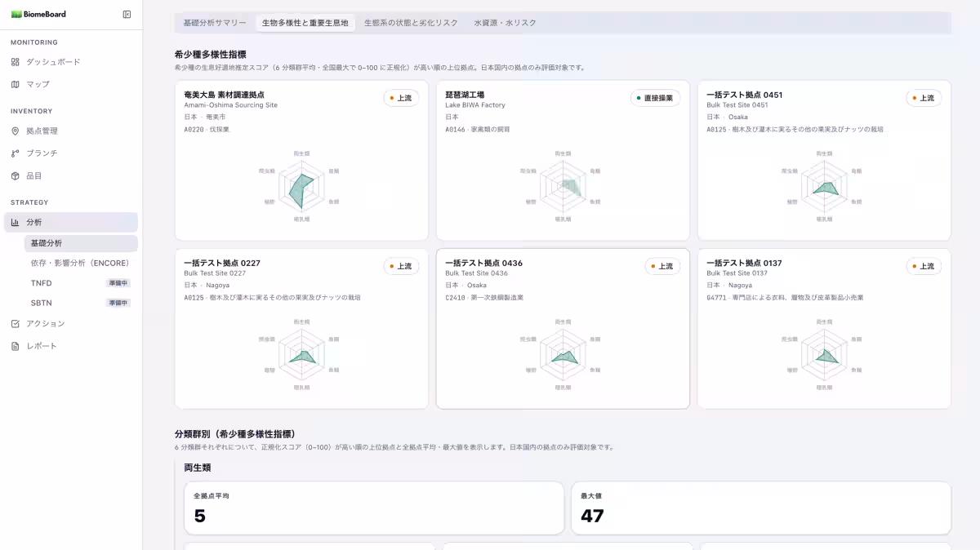Open 依存・影響分析（ENCORE） submenu item
The image size is (980, 550).
(81, 263)
